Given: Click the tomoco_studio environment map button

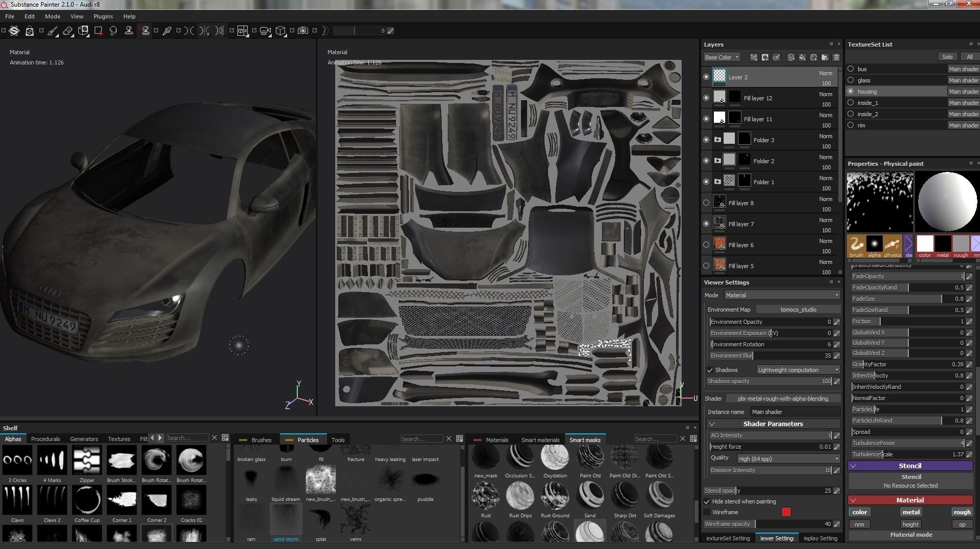Looking at the screenshot, I should click(798, 310).
